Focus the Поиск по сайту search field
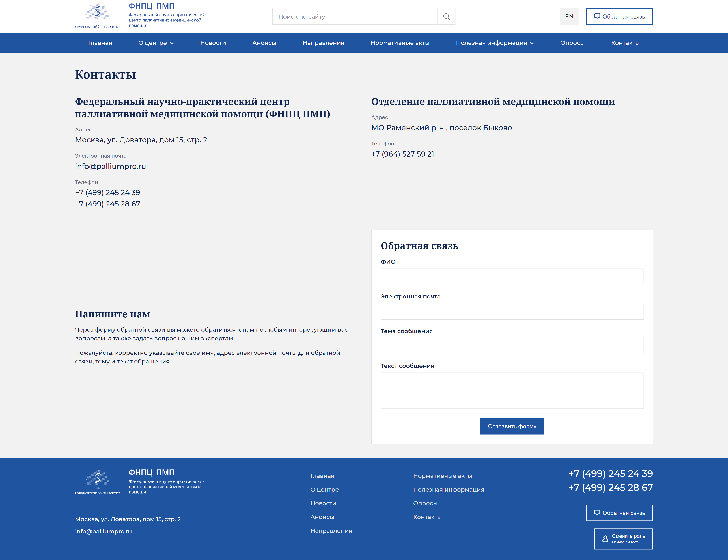Viewport: 728px width, 560px height. pyautogui.click(x=355, y=16)
